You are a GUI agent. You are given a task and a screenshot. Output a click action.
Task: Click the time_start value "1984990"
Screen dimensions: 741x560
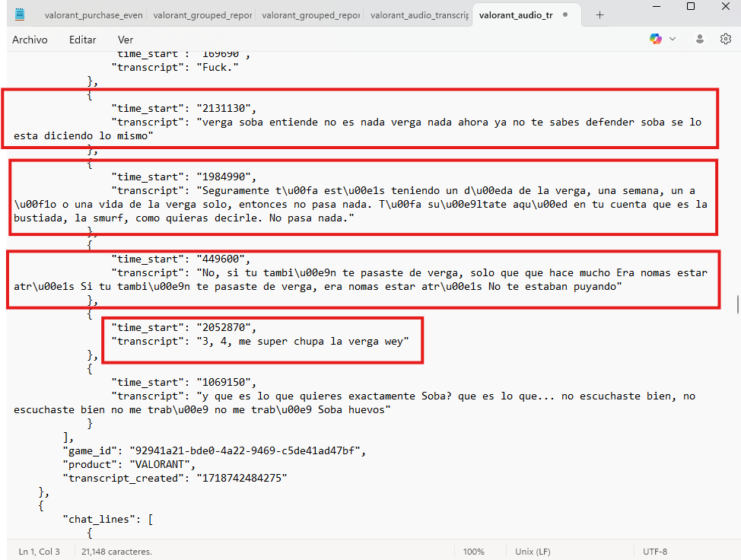point(223,177)
